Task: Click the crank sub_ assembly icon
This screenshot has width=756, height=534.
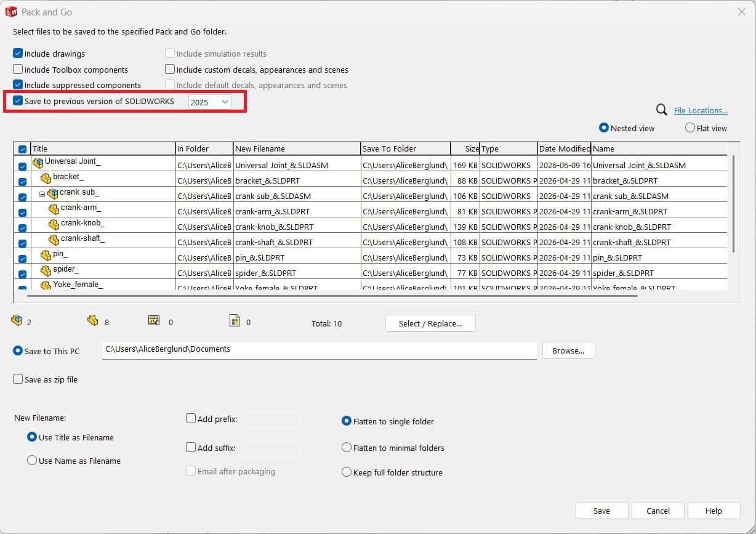Action: pos(53,193)
